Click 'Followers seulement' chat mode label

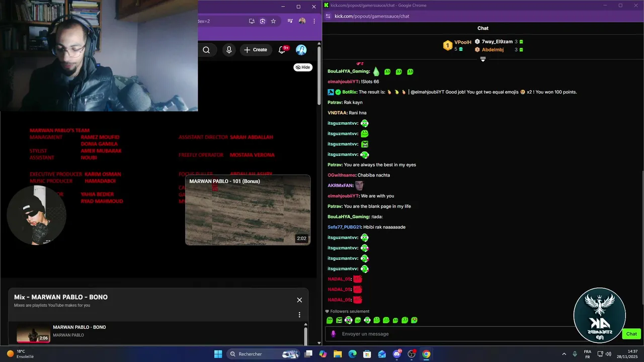click(350, 311)
